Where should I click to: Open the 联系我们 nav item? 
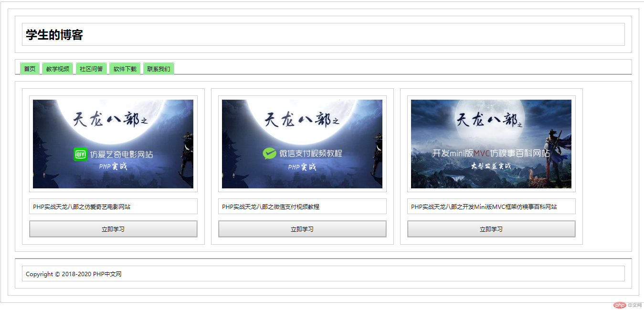coord(158,69)
